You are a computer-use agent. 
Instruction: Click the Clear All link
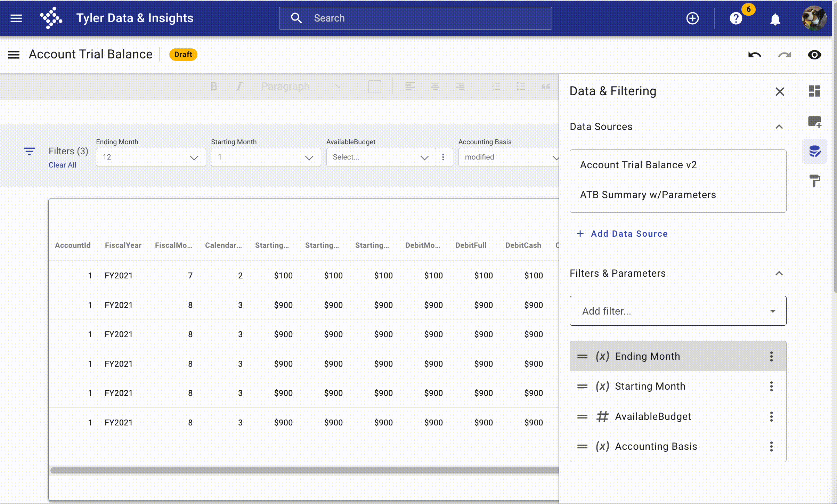[62, 165]
